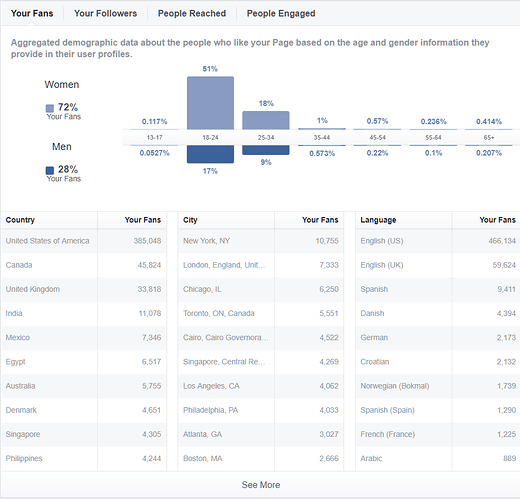520x499 pixels.
Task: Open the People Engaged tab
Action: coord(281,13)
